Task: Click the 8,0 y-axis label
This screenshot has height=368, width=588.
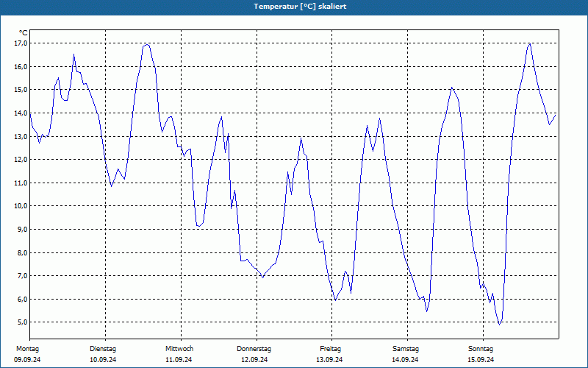Action: 23,252
